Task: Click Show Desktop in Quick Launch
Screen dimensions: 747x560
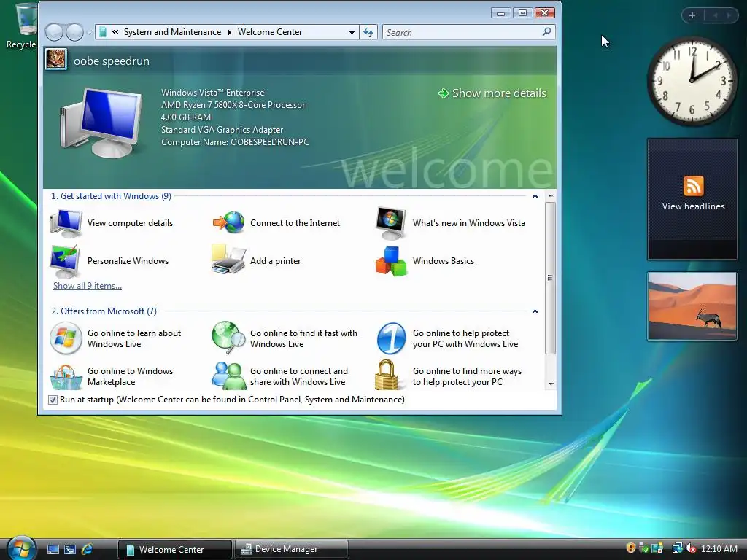Action: click(53, 550)
